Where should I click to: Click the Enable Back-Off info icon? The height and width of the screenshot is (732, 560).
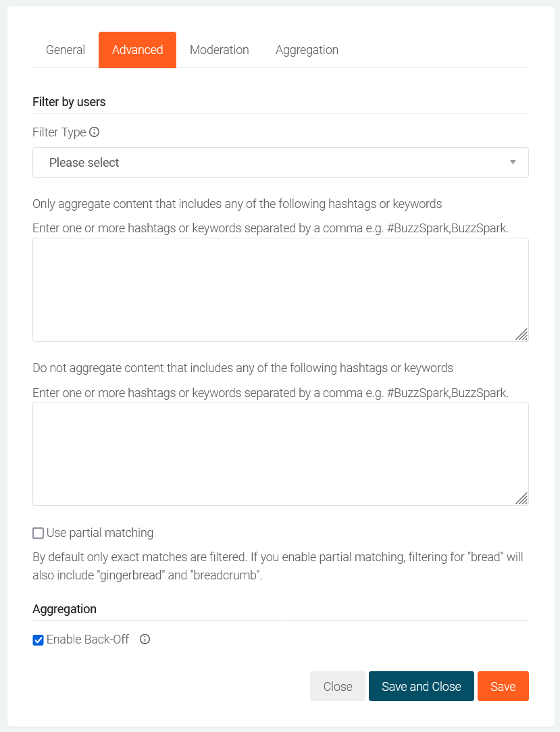[x=145, y=639]
